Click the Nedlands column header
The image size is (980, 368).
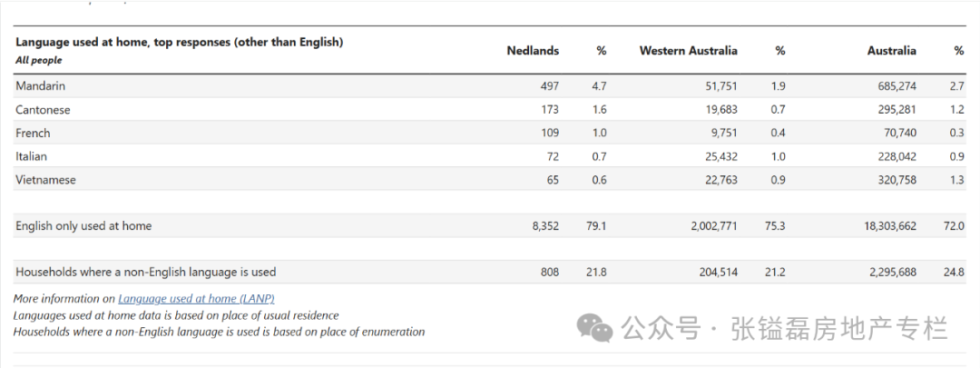[533, 51]
